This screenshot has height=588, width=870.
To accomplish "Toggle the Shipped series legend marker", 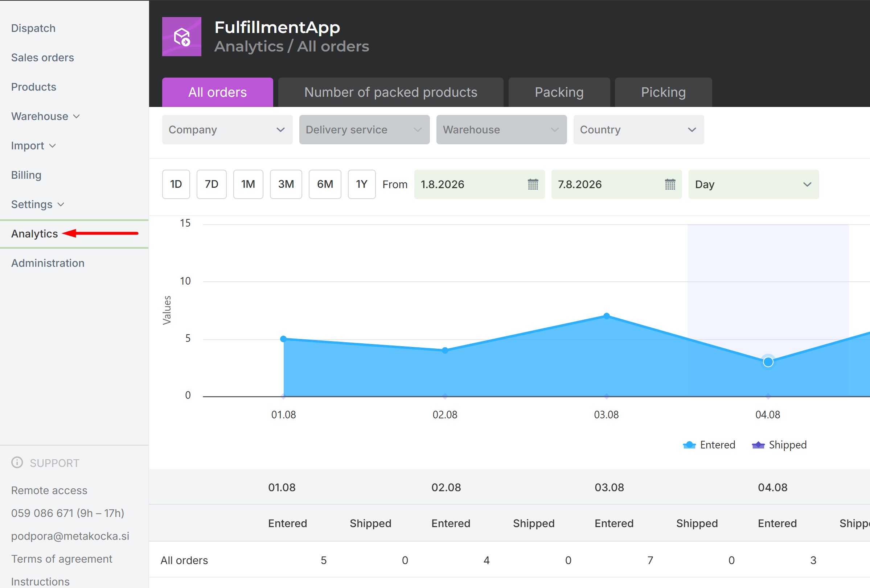I will [758, 445].
